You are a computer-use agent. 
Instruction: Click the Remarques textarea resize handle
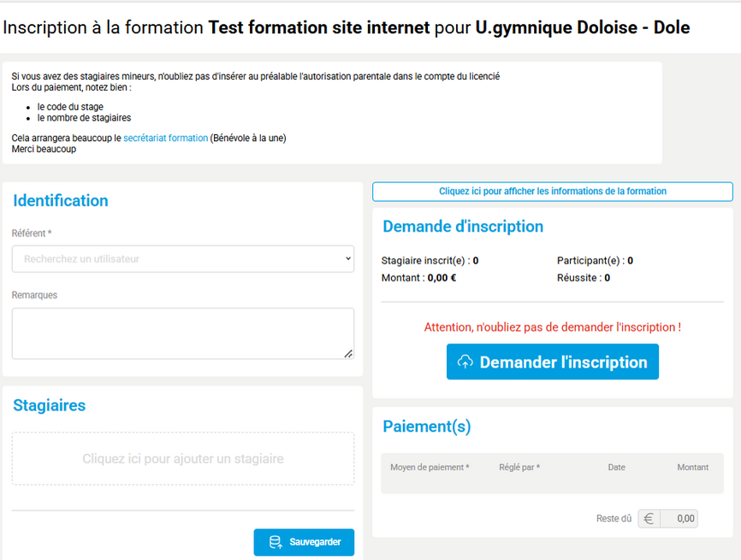point(348,353)
